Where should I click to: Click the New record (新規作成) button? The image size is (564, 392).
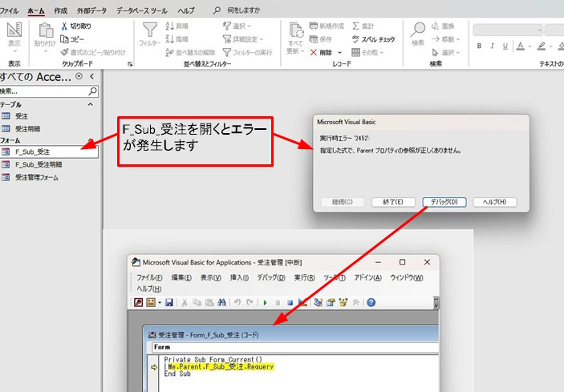click(x=327, y=26)
